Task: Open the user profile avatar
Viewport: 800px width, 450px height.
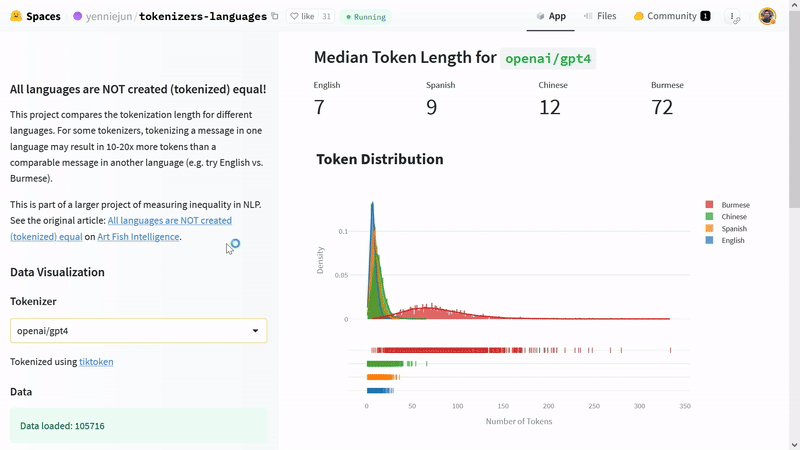Action: click(x=767, y=16)
